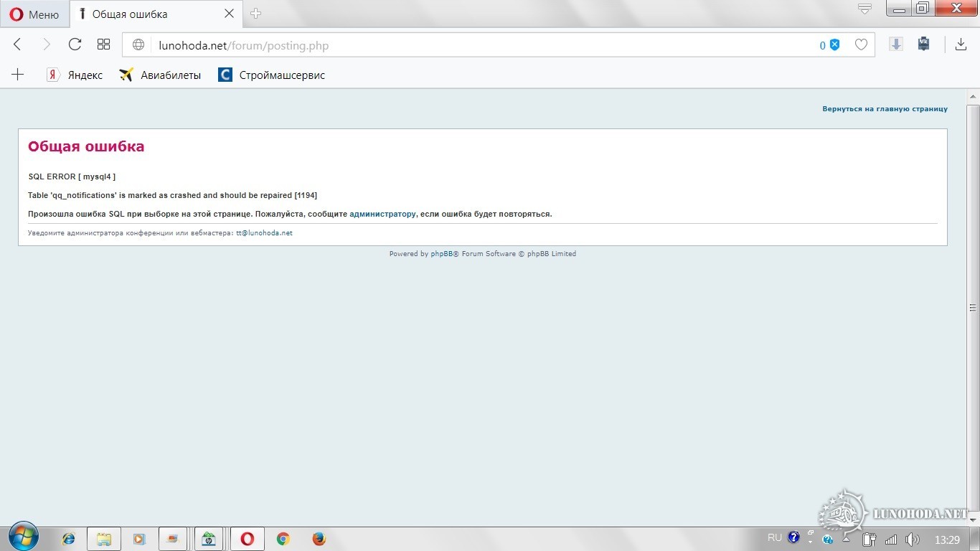Viewport: 980px width, 551px height.
Task: Open Google Chrome from the taskbar
Action: point(283,539)
